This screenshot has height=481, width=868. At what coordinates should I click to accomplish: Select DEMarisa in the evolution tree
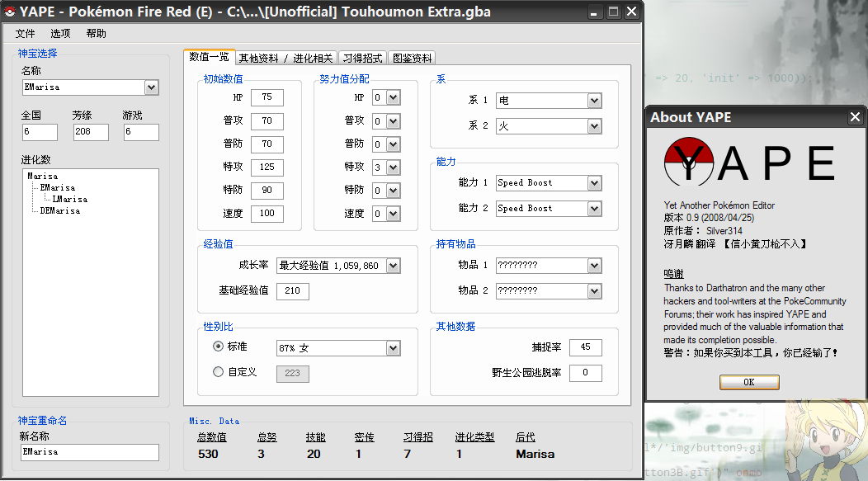coord(59,211)
